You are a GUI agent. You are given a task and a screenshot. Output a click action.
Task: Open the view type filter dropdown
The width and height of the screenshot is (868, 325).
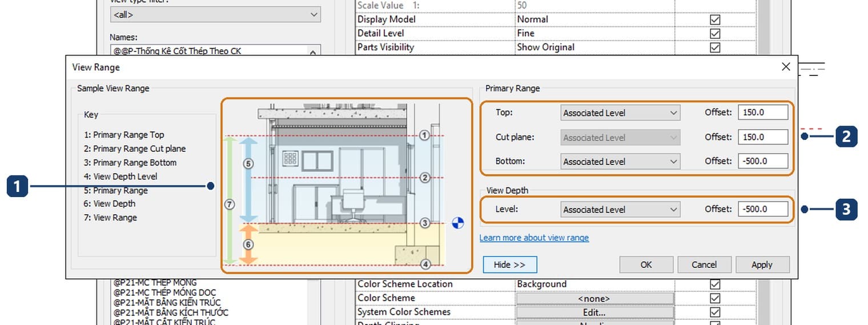215,14
